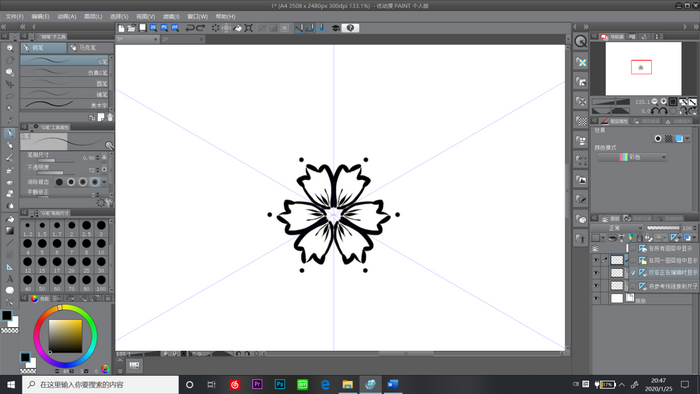Select the G笔 brush preset
This screenshot has width=700, height=394.
click(65, 61)
